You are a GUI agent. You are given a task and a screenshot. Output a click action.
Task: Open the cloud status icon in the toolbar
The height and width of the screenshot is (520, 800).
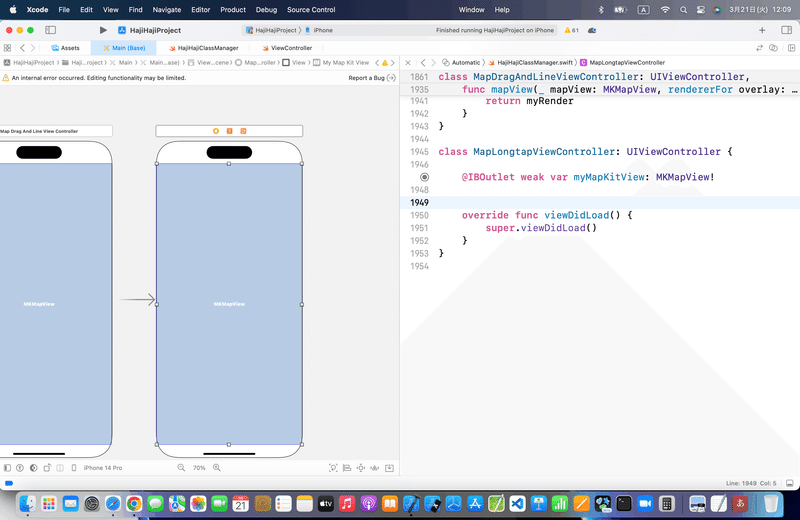point(592,30)
